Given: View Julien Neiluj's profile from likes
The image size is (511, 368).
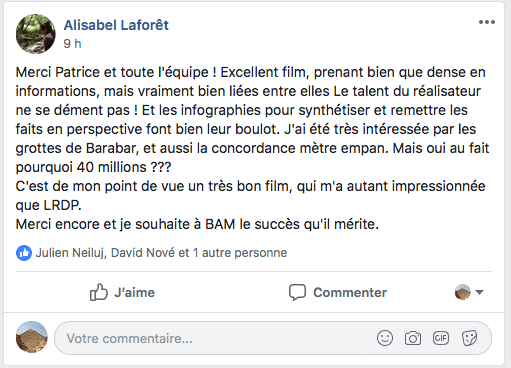Looking at the screenshot, I should pos(71,253).
